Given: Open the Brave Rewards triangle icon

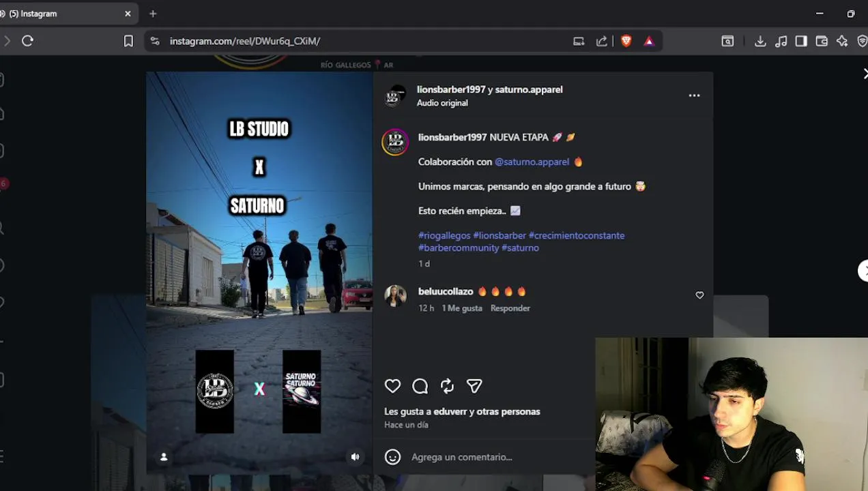Looking at the screenshot, I should 648,41.
